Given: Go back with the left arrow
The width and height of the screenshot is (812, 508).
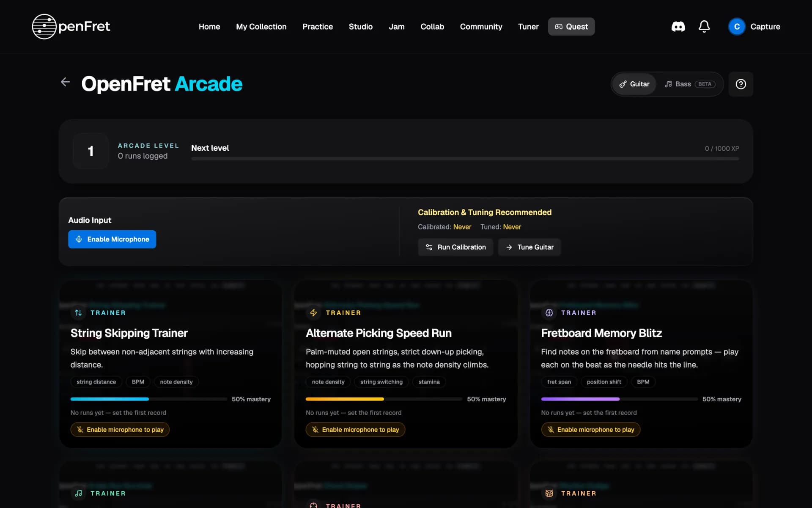Looking at the screenshot, I should coord(65,82).
